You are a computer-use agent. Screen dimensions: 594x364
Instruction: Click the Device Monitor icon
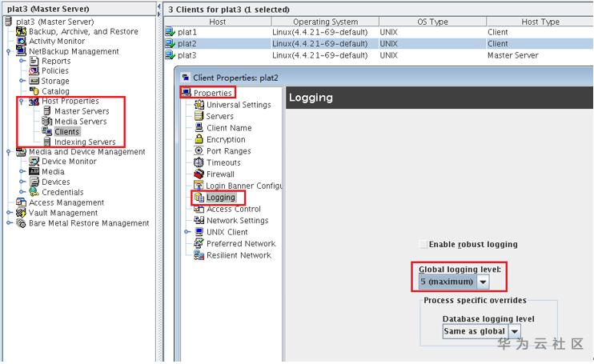[x=34, y=162]
